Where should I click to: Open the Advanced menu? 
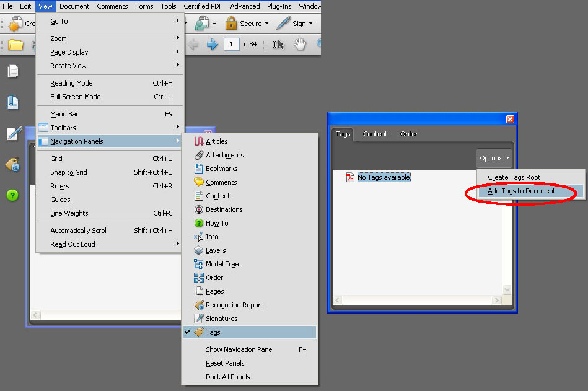point(245,6)
